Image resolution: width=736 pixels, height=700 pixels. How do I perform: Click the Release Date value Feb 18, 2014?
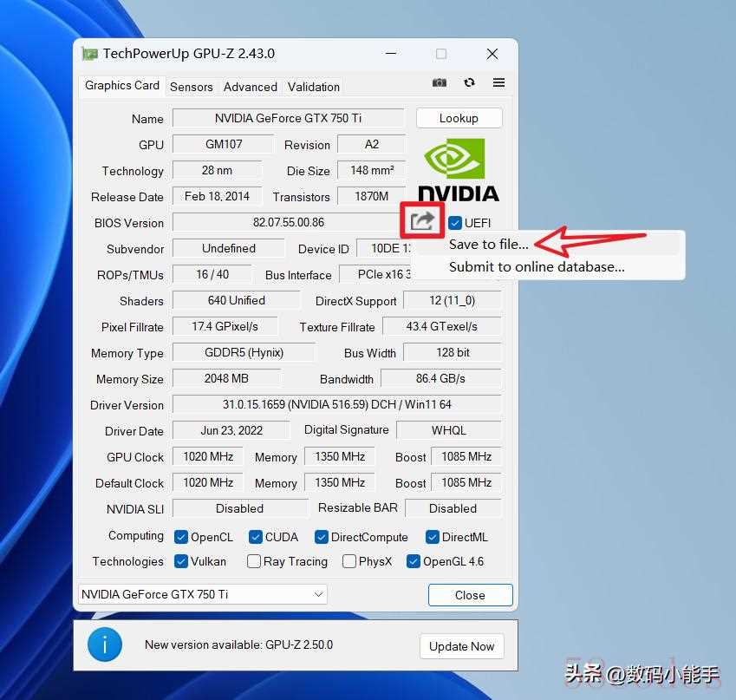coord(217,196)
